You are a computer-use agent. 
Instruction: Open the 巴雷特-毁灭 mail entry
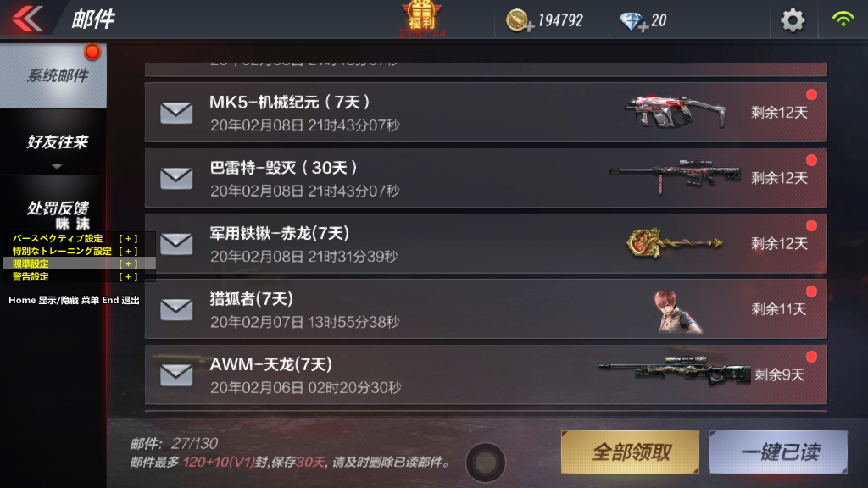[486, 178]
